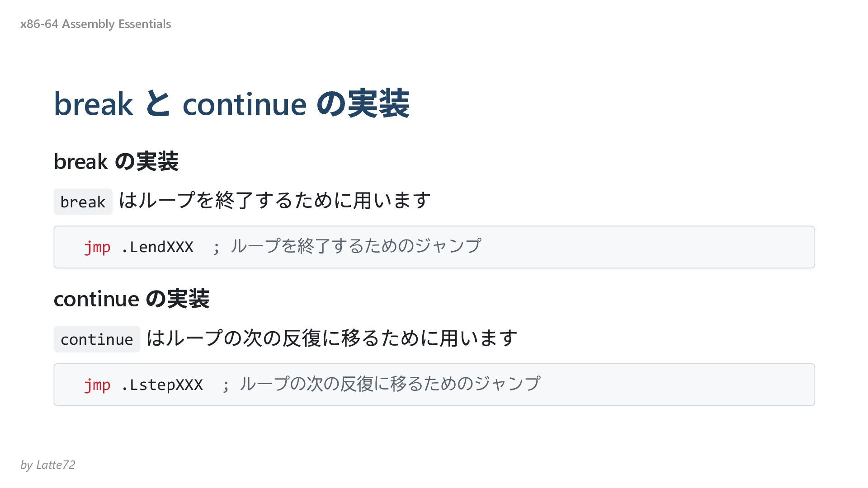Click the semicolon before the LstepXXX comment
The width and height of the screenshot is (868, 488).
click(x=225, y=386)
